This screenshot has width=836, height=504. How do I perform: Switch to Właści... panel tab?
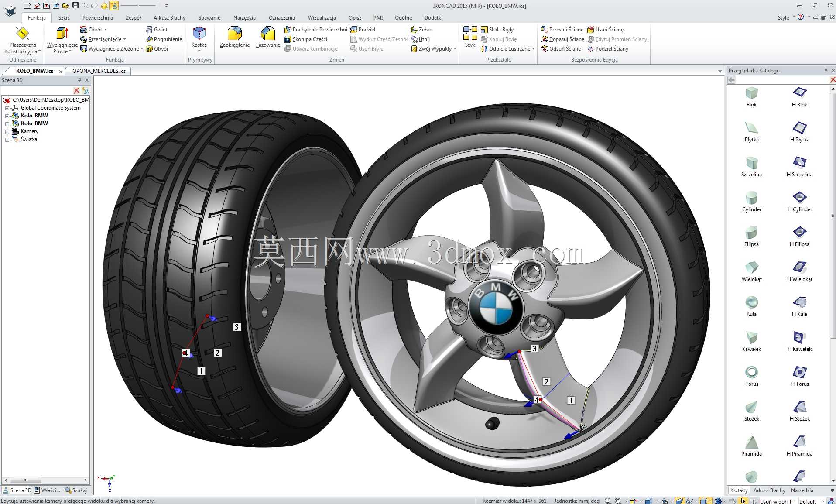(x=47, y=490)
